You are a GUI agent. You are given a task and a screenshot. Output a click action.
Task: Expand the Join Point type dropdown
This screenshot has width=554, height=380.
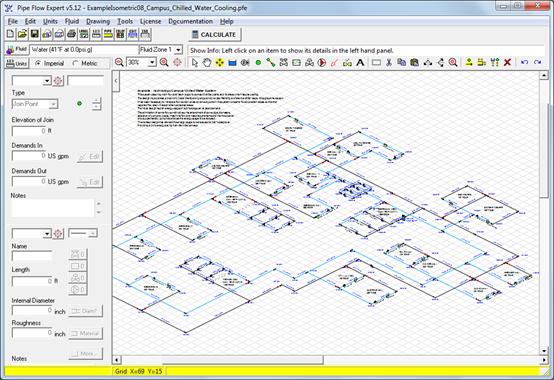pyautogui.click(x=53, y=104)
